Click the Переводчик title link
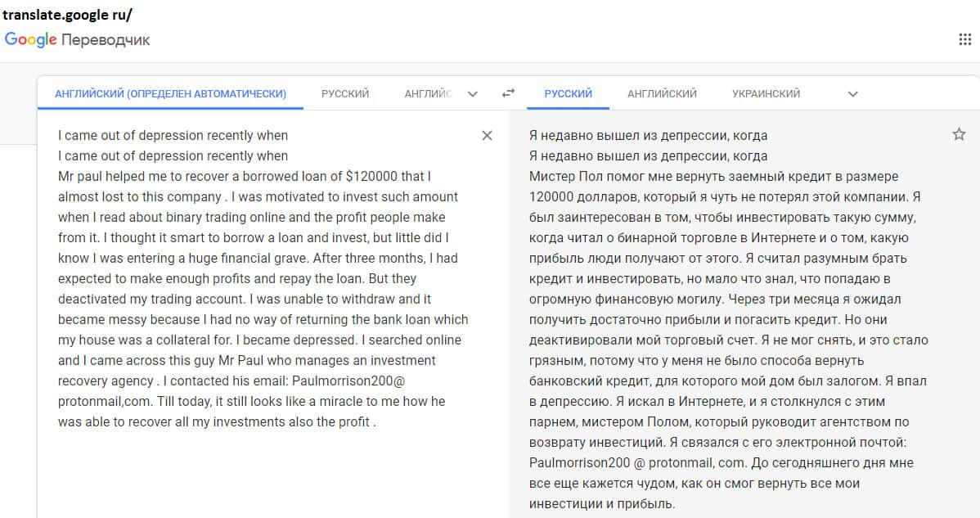The height and width of the screenshot is (518, 980). pyautogui.click(x=106, y=39)
